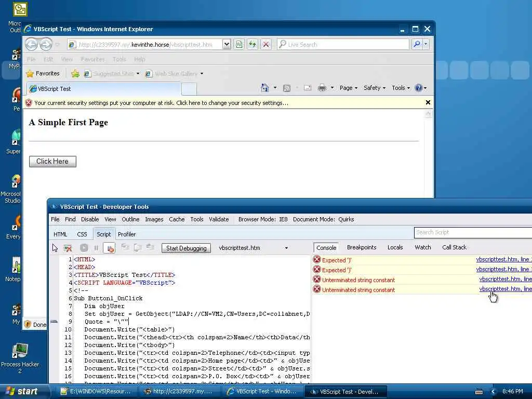
Task: Click the Click Here button on the page
Action: [52, 162]
